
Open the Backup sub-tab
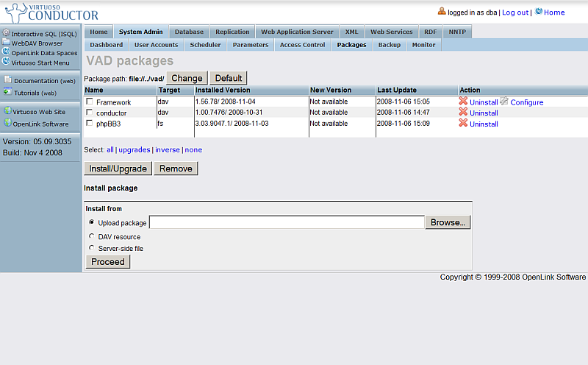389,45
